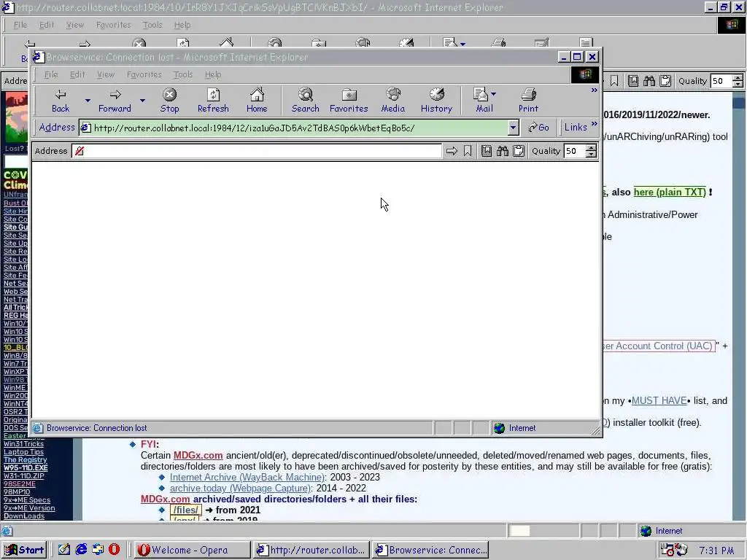Viewport: 747px width, 560px height.
Task: Open Favorites pane from front toolbar icon
Action: [349, 101]
